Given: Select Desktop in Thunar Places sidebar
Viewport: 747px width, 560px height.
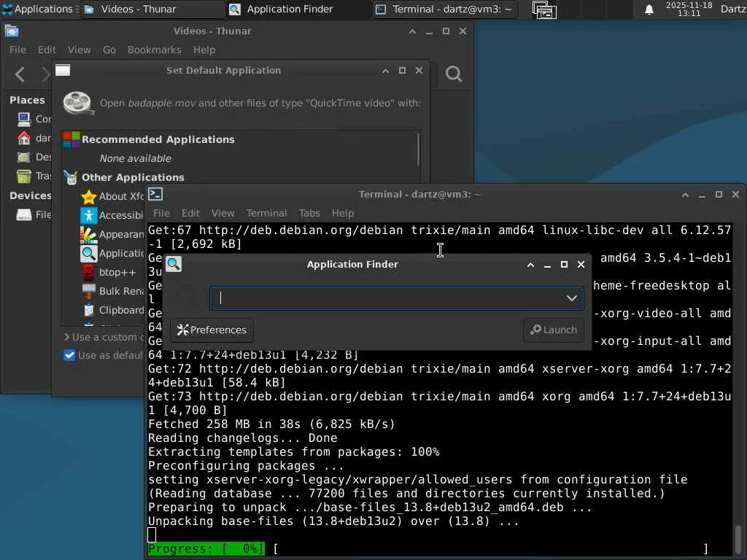Looking at the screenshot, I should pyautogui.click(x=34, y=157).
